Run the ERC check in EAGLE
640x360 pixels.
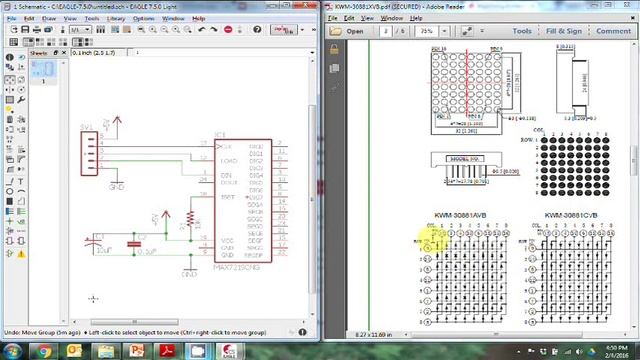(10, 253)
